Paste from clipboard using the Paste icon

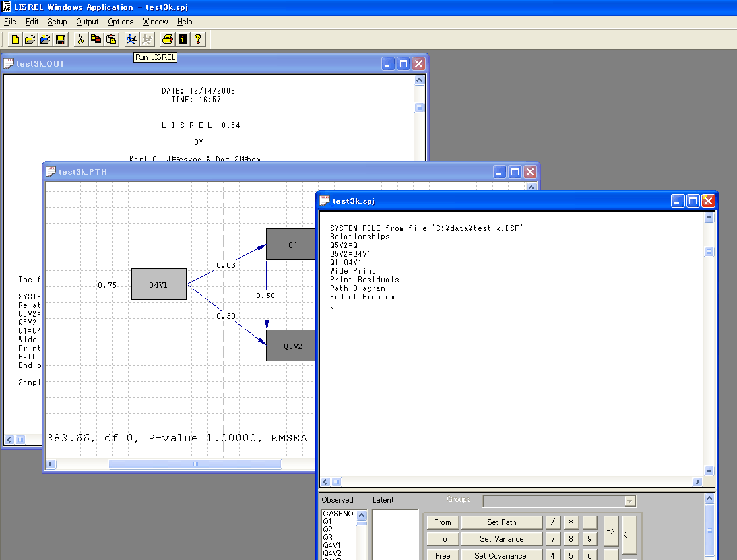tap(112, 39)
